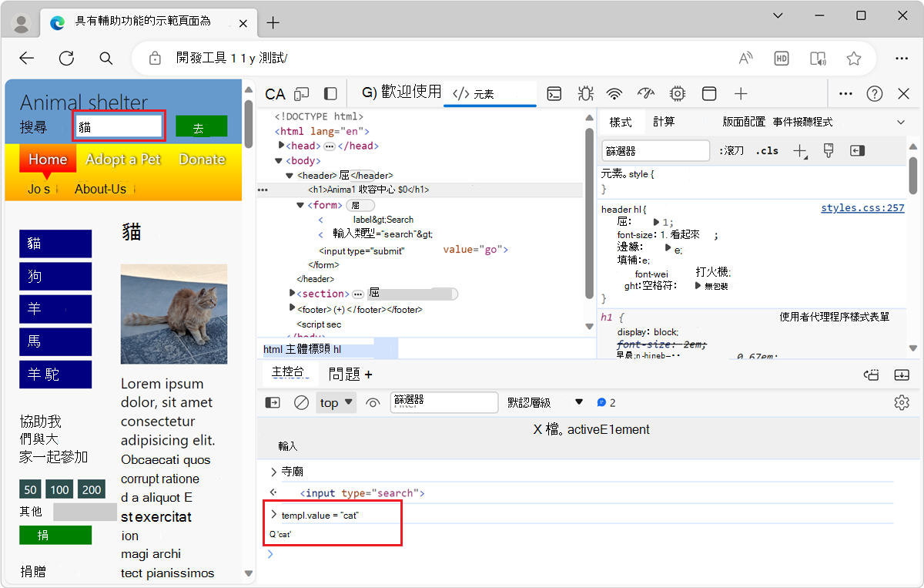
Task: Open DevTools help question mark icon
Action: click(875, 94)
